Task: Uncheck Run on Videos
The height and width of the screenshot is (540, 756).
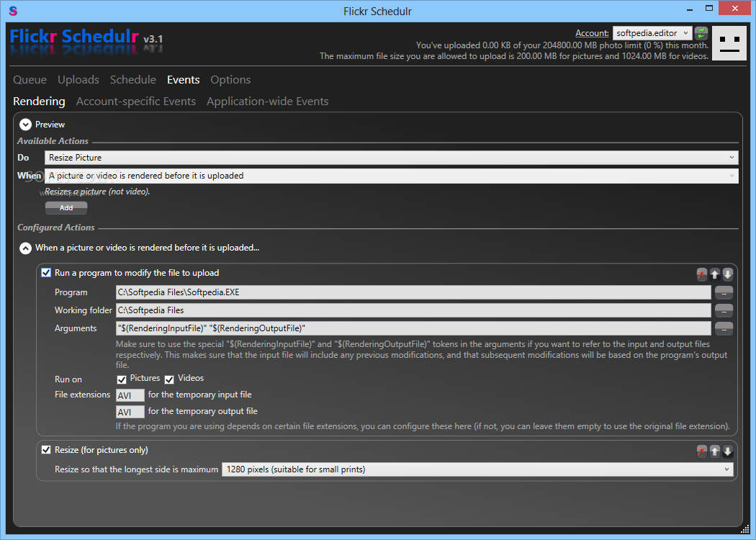Action: pos(169,379)
